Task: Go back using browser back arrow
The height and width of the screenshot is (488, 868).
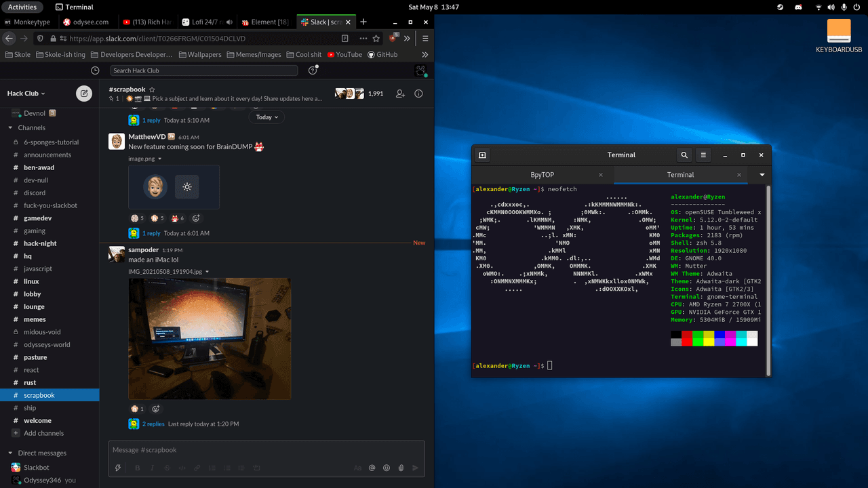Action: pyautogui.click(x=9, y=39)
